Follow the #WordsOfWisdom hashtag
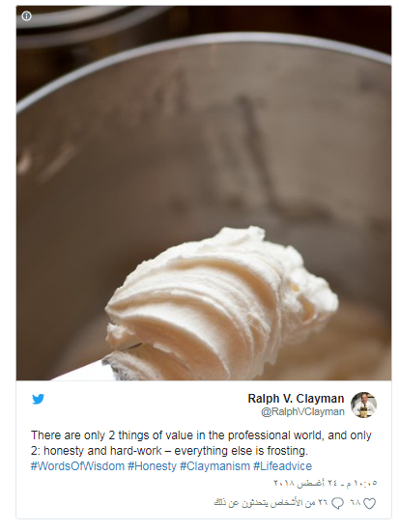The height and width of the screenshot is (532, 399). click(77, 466)
